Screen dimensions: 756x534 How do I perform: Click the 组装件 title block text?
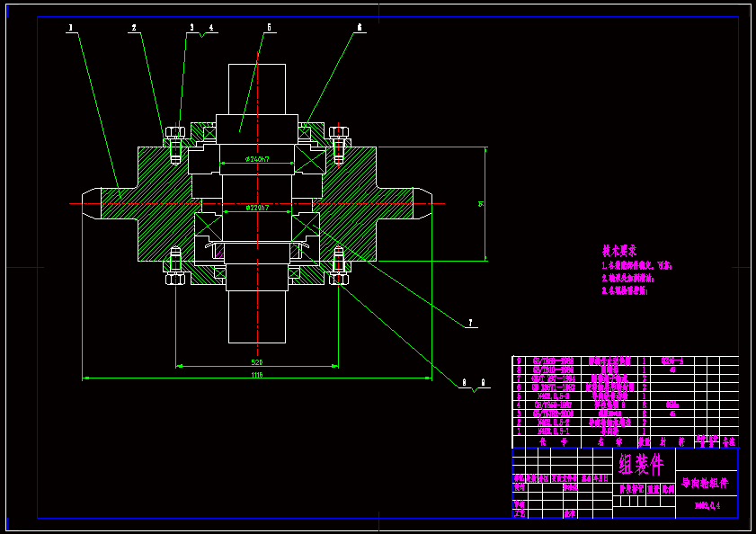pyautogui.click(x=642, y=464)
